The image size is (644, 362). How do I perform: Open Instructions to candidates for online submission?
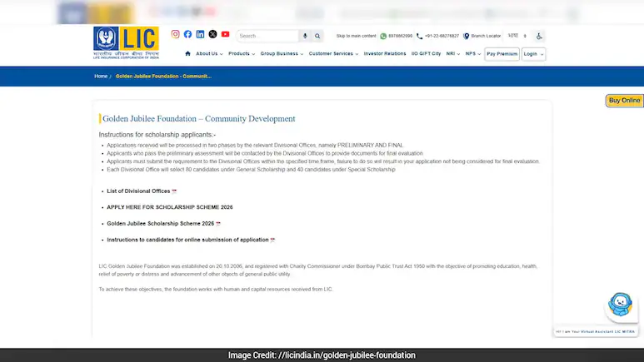(187, 240)
